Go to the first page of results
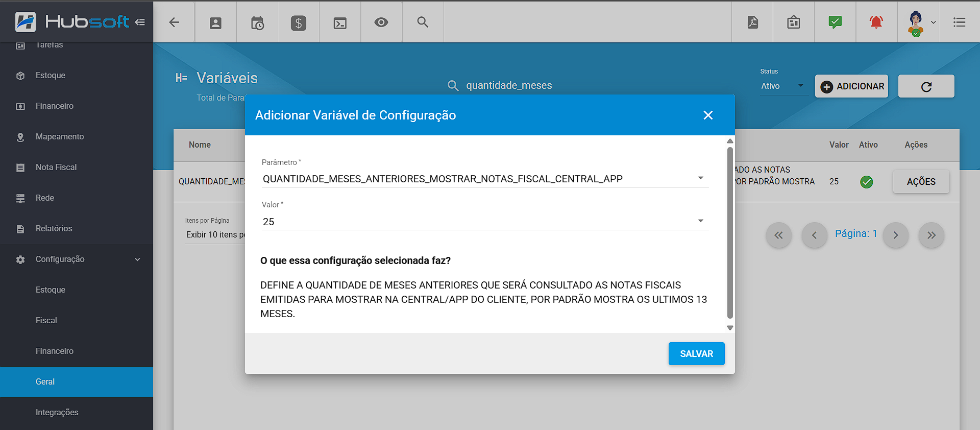The image size is (980, 430). pyautogui.click(x=778, y=235)
